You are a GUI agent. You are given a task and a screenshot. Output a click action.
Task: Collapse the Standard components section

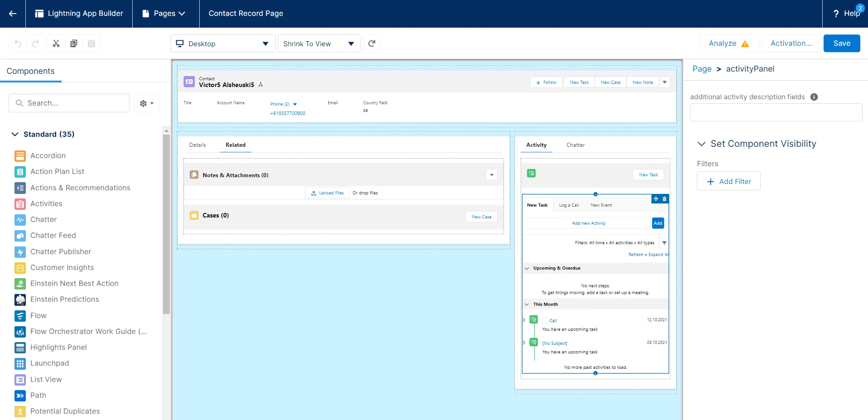[x=14, y=134]
